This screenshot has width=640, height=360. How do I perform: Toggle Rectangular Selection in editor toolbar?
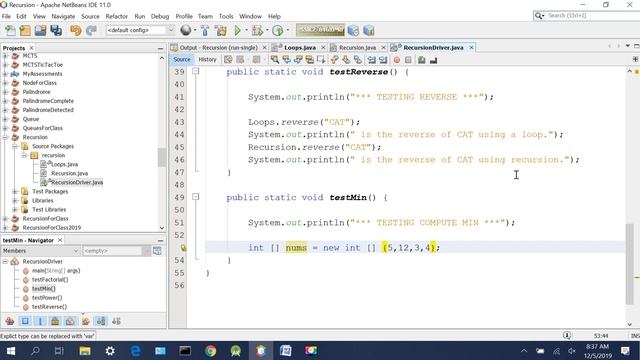321,60
